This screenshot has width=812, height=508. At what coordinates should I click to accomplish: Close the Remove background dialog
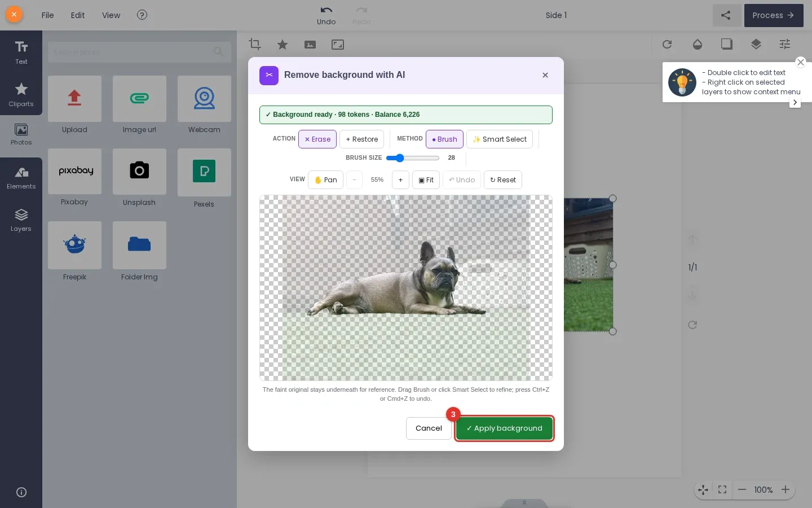tap(545, 75)
